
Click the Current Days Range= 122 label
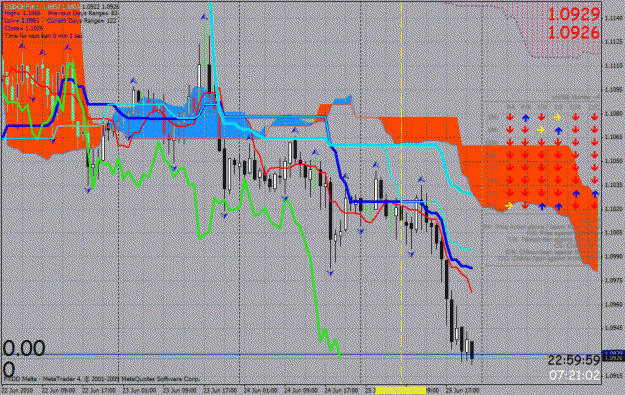click(x=82, y=21)
